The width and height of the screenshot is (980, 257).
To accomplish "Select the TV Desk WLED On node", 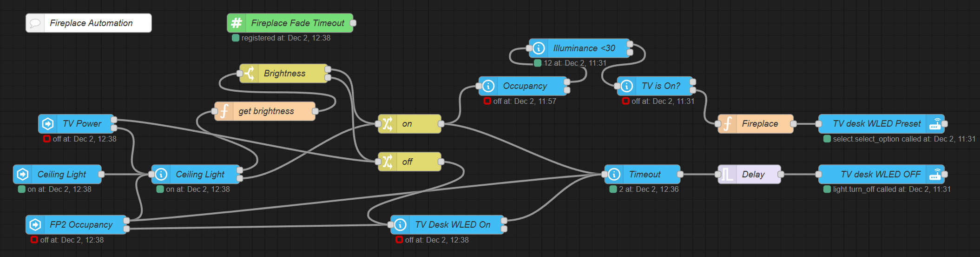I will tap(452, 225).
